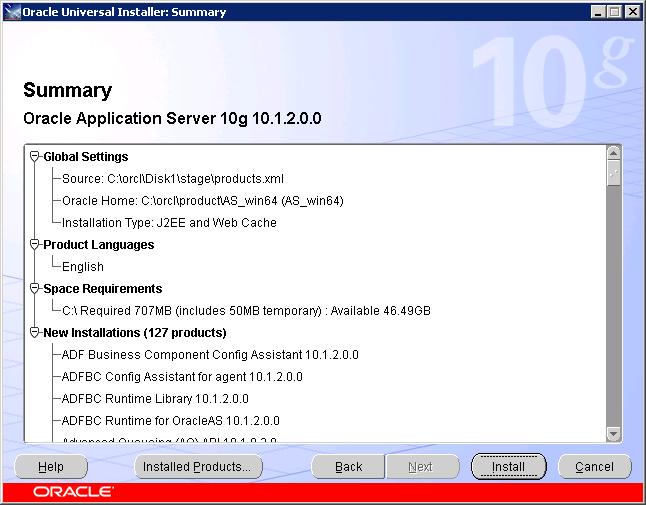Collapse the Product Languages node
The width and height of the screenshot is (646, 505).
pyautogui.click(x=35, y=244)
